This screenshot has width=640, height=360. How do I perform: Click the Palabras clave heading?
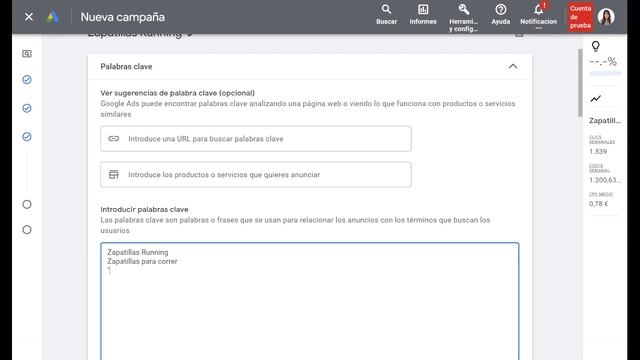[x=126, y=67]
